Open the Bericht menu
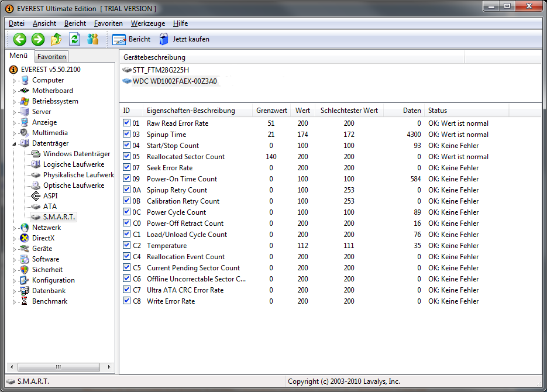This screenshot has height=392, width=547. [x=75, y=23]
